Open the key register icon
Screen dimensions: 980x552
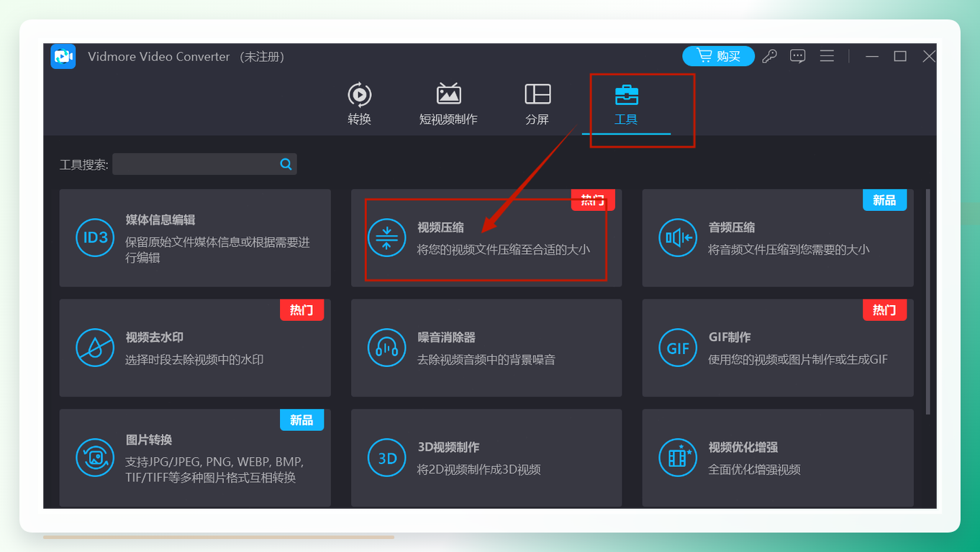tap(769, 56)
